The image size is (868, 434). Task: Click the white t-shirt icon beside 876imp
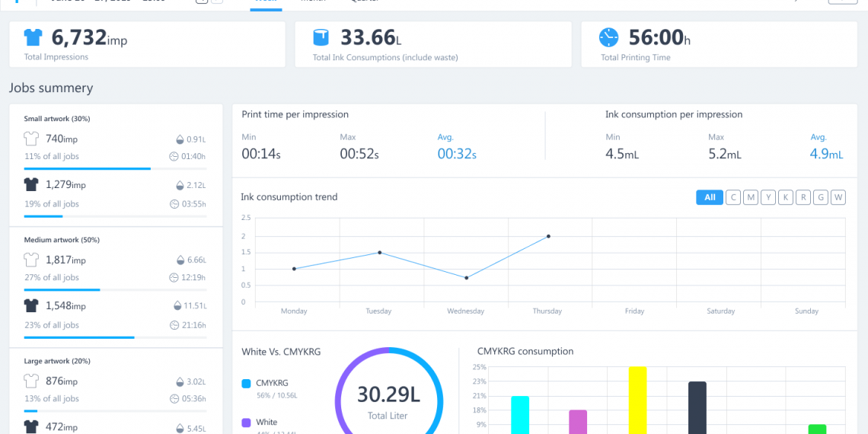click(x=31, y=381)
